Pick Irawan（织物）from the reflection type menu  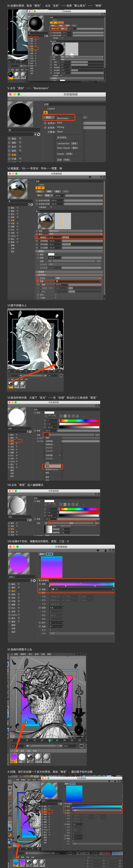[x=64, y=154]
